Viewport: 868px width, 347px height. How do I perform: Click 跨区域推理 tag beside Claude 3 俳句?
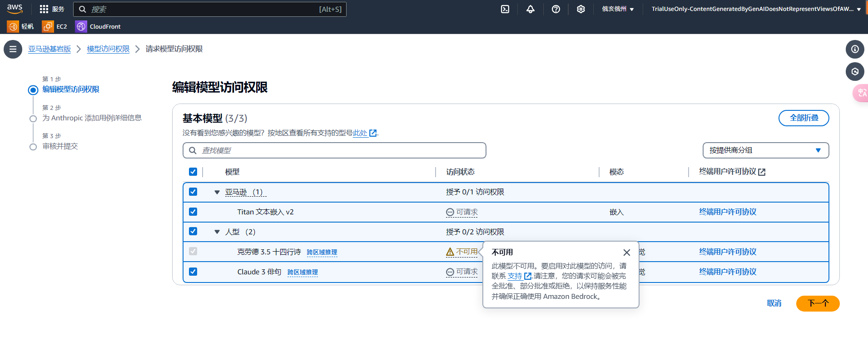tap(303, 273)
